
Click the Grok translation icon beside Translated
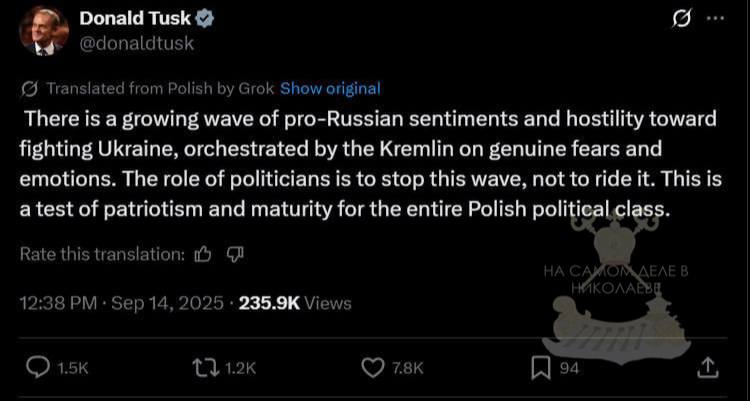tap(30, 89)
